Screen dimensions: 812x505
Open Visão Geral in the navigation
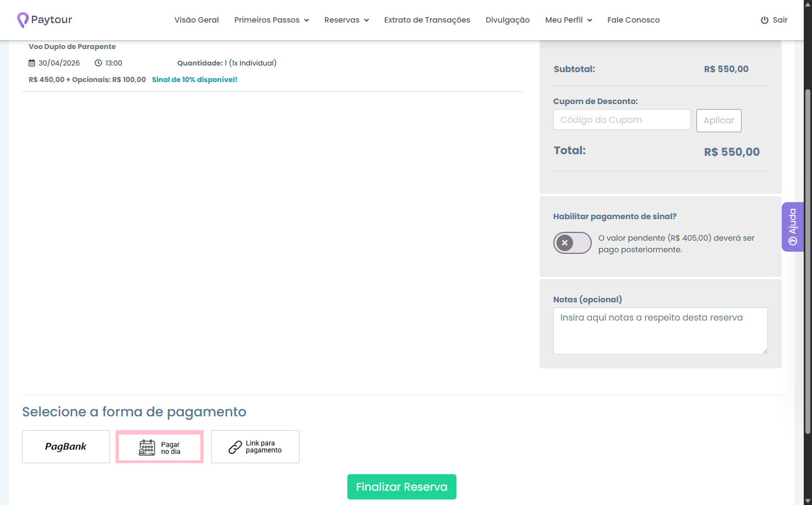click(x=197, y=20)
